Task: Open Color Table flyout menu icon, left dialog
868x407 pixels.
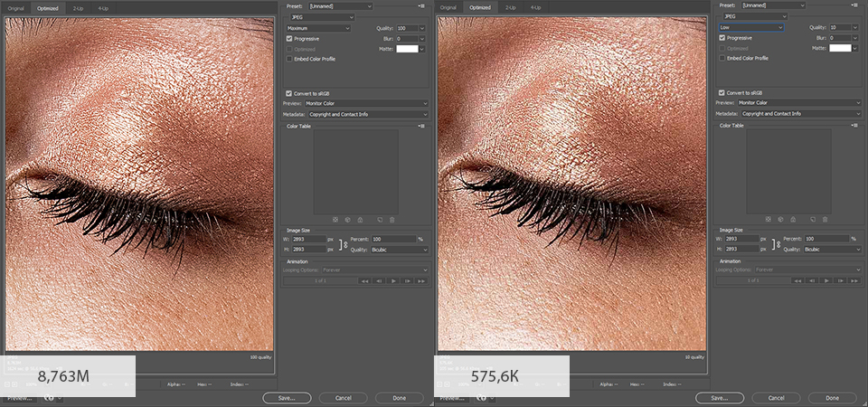Action: coord(422,127)
